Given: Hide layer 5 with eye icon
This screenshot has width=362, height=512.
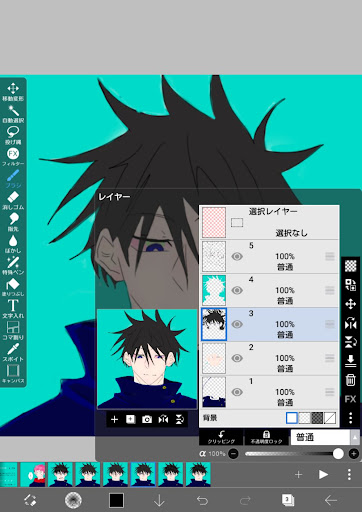Looking at the screenshot, I should (x=237, y=256).
